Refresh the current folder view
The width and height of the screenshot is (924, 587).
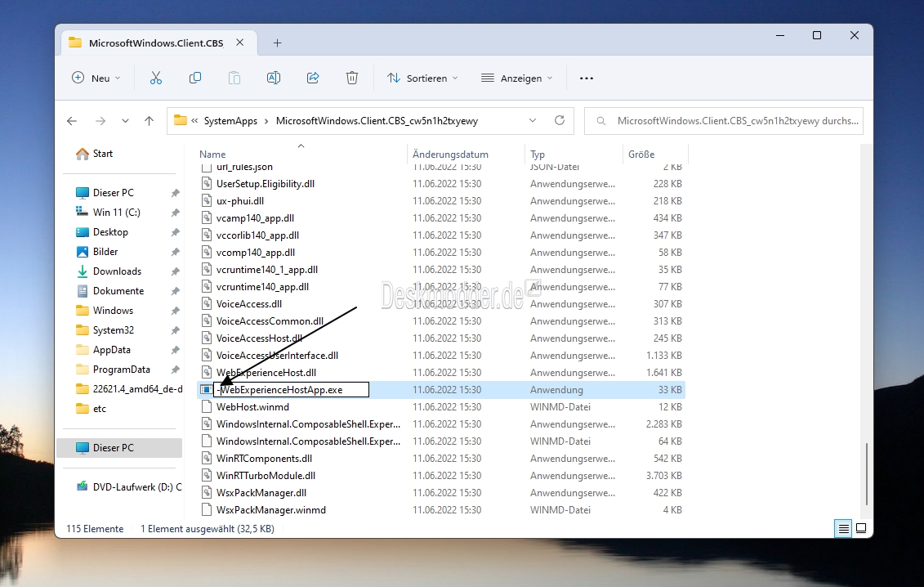(x=560, y=120)
